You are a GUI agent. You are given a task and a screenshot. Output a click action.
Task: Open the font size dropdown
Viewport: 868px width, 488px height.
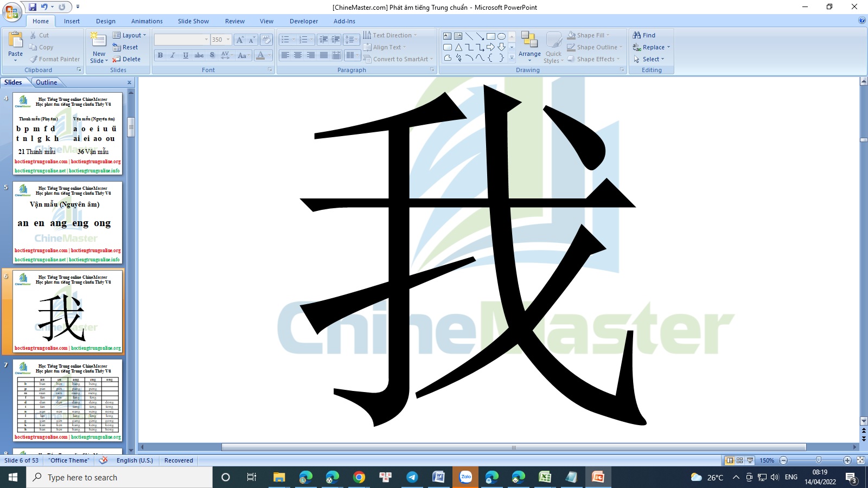pos(228,40)
